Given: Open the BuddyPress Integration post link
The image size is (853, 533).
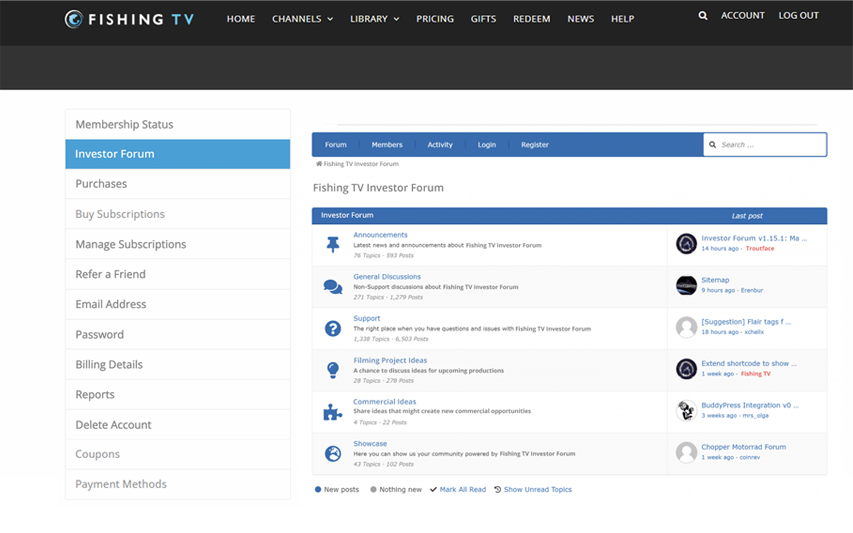Looking at the screenshot, I should [750, 405].
